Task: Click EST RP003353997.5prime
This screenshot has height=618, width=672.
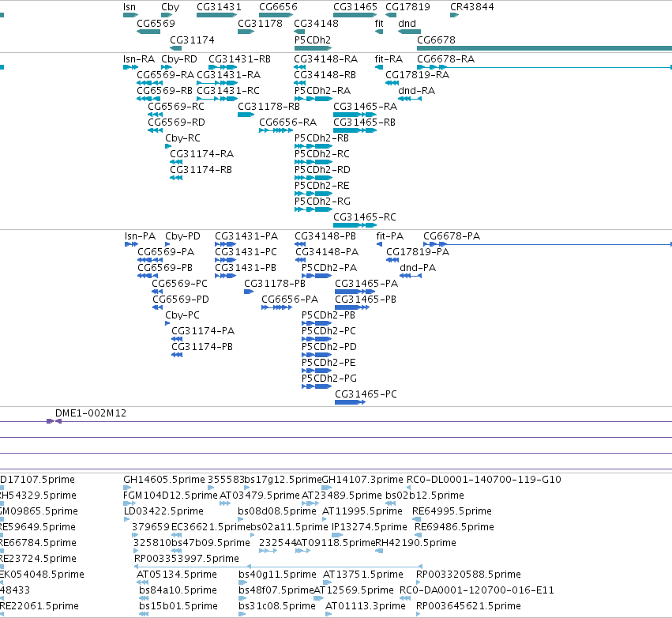Action: 186,559
